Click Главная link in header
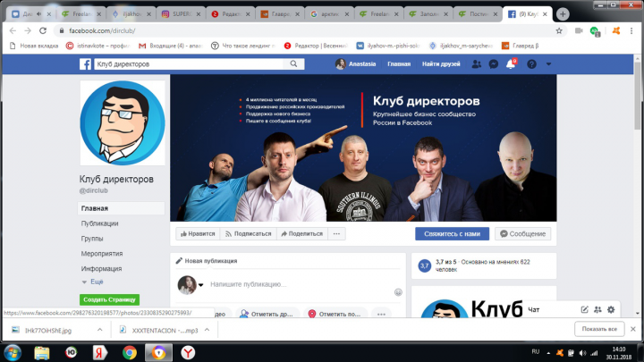644x362 pixels. coord(399,64)
